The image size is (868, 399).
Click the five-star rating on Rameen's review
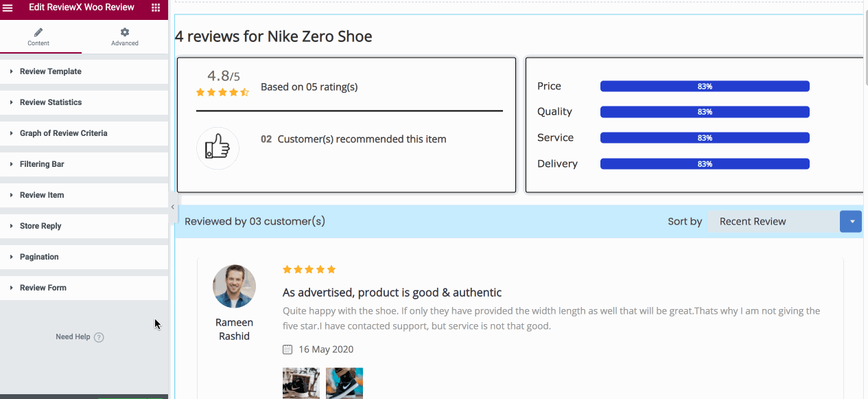click(x=309, y=269)
